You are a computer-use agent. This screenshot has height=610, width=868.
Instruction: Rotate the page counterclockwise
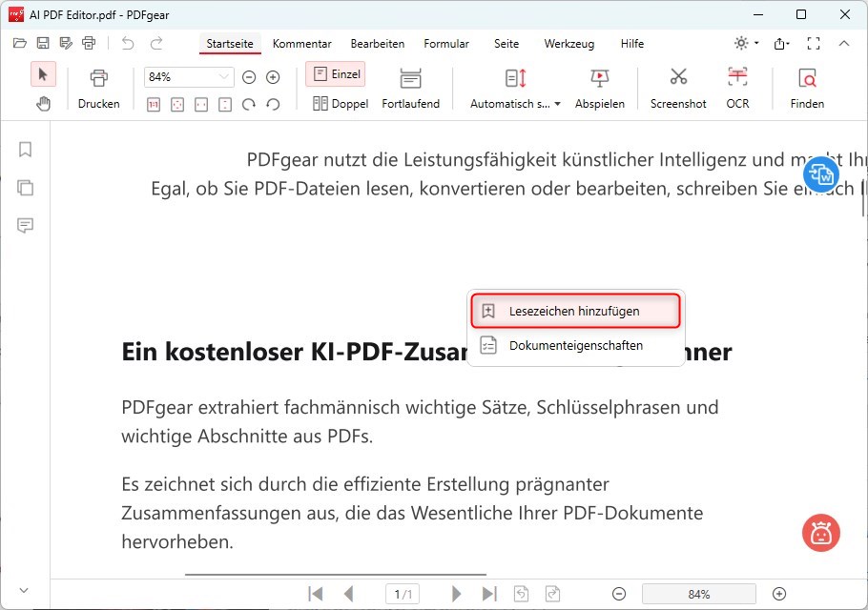pyautogui.click(x=273, y=105)
